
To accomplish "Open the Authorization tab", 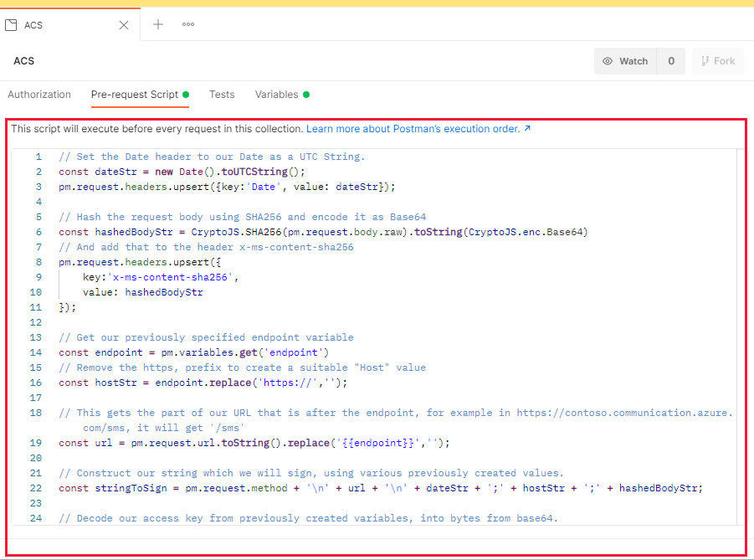I will [x=39, y=95].
